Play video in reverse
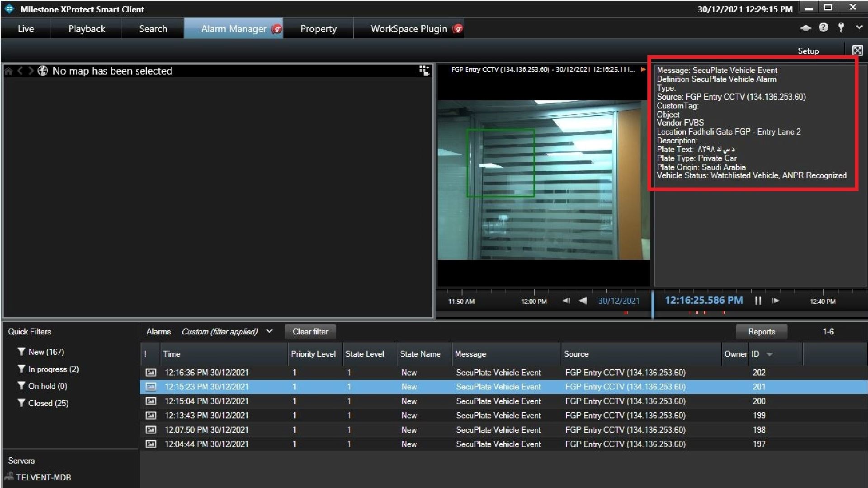The height and width of the screenshot is (488, 868). [583, 300]
